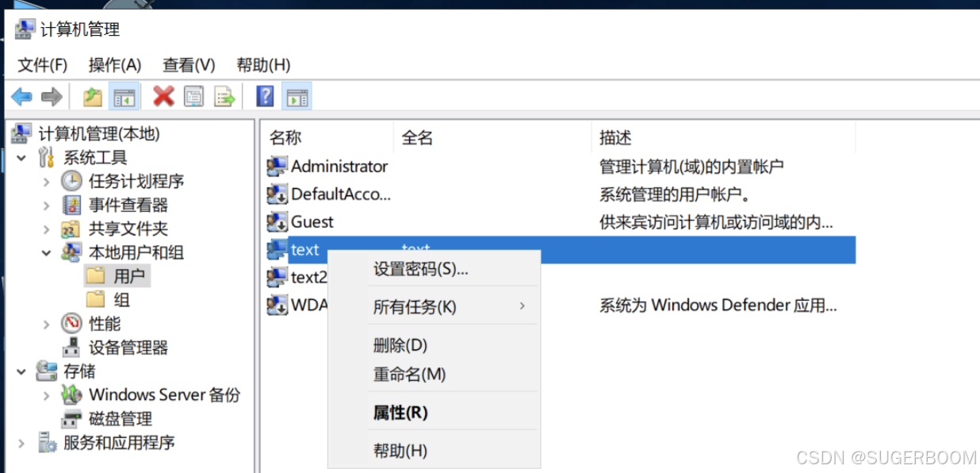Collapse the 本地用户和组 tree node

click(47, 252)
